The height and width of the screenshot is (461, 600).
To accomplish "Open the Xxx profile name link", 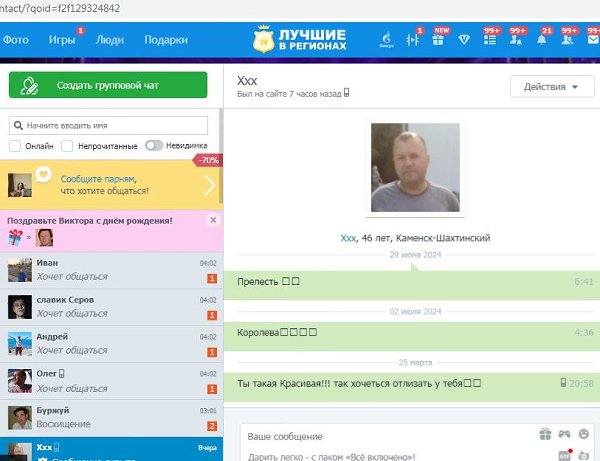I will pos(348,238).
